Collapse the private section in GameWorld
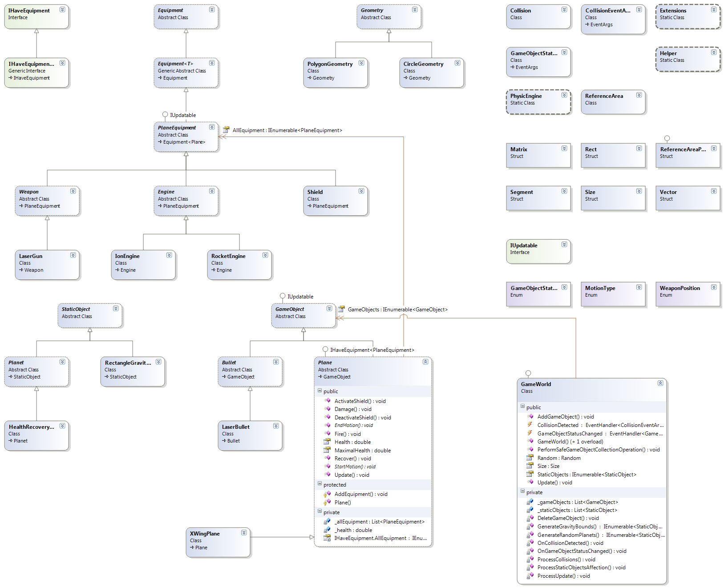724x588 pixels. pos(522,491)
